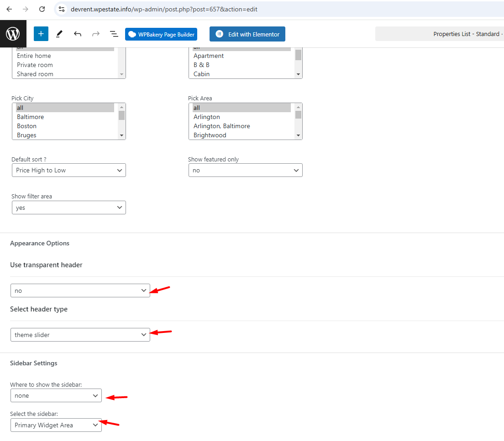The height and width of the screenshot is (441, 504).
Task: Open the Default sort dropdown
Action: [x=68, y=170]
